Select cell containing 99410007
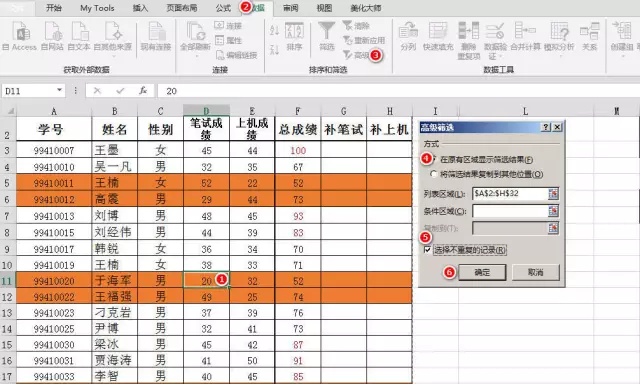This screenshot has height=384, width=640. tap(54, 150)
